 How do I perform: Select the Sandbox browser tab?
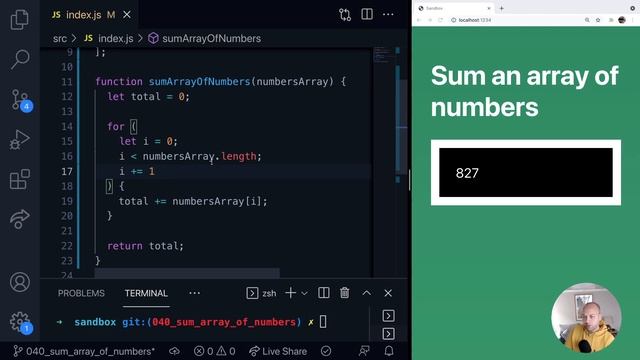(x=455, y=8)
